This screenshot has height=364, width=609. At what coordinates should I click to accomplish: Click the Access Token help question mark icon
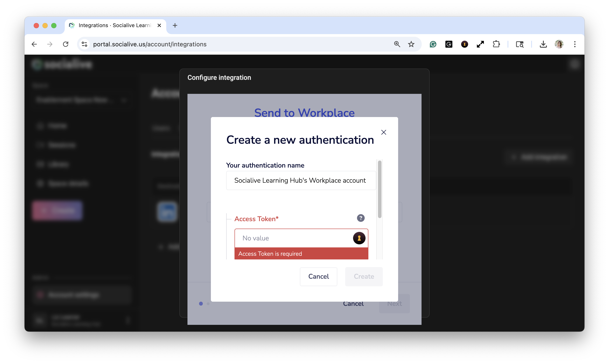(360, 218)
